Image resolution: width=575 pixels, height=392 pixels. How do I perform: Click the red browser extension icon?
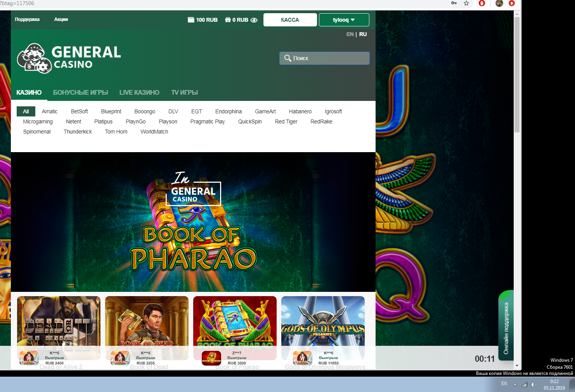click(482, 3)
